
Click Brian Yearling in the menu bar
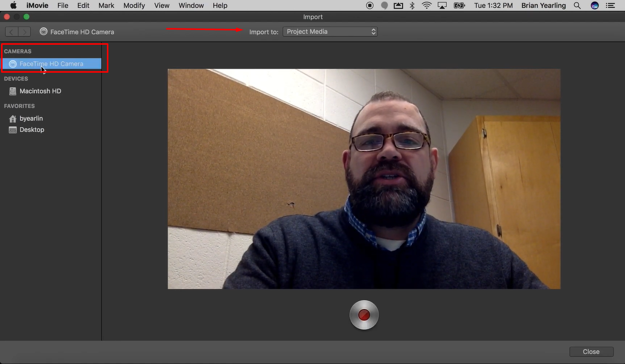coord(543,6)
